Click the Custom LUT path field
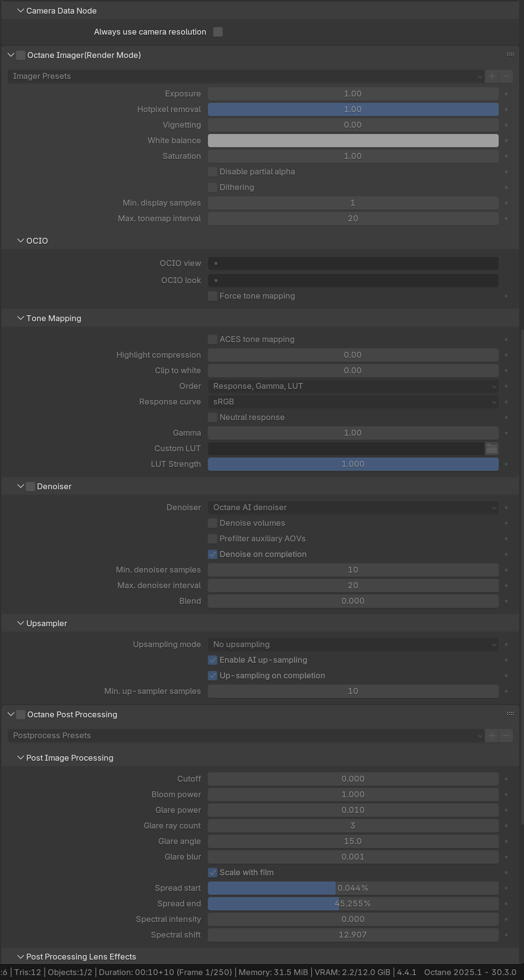The width and height of the screenshot is (524, 980). point(346,448)
